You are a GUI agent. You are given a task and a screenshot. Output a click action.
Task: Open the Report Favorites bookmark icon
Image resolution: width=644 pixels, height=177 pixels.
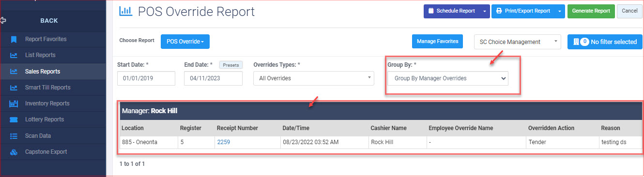click(14, 39)
